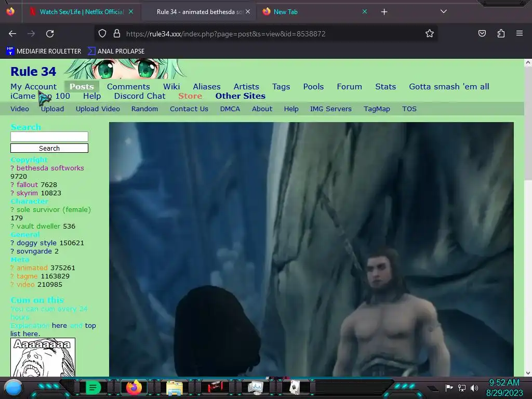Viewport: 532px width, 399px height.
Task: Open Upload Video
Action: [x=98, y=109]
